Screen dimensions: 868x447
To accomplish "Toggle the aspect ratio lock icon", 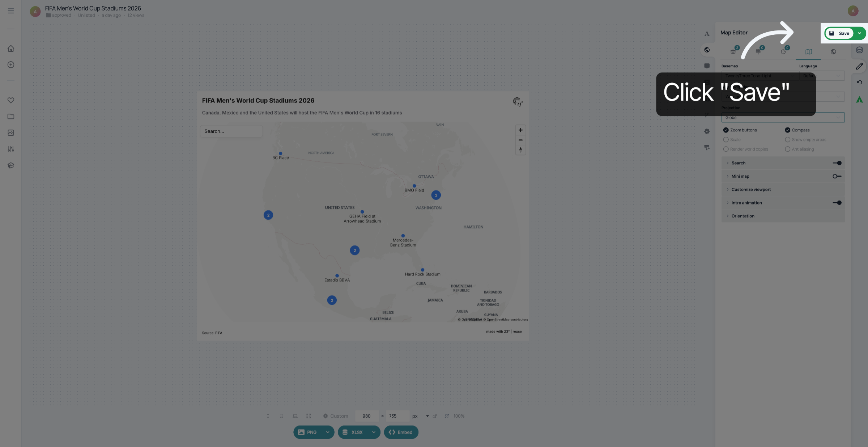I will (x=435, y=416).
